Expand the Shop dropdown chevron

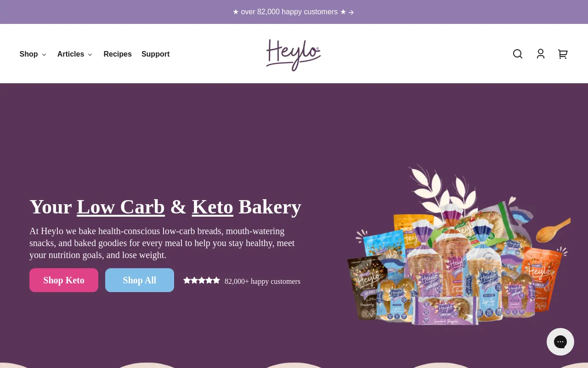coord(44,55)
